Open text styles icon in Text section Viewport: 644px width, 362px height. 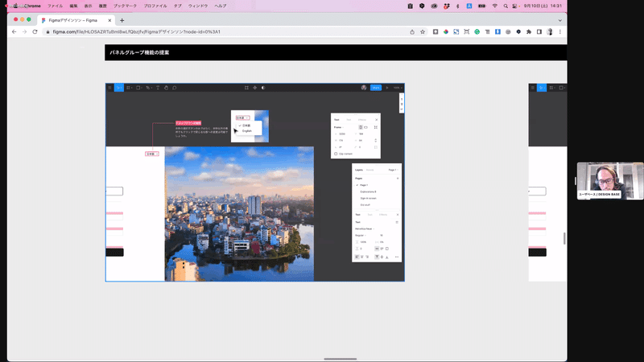click(x=397, y=222)
